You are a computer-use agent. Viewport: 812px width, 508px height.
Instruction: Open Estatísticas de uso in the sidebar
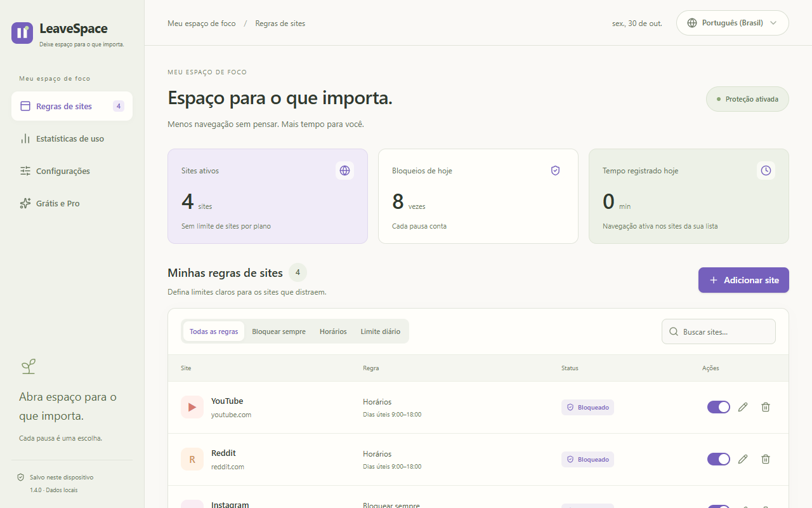pyautogui.click(x=72, y=138)
